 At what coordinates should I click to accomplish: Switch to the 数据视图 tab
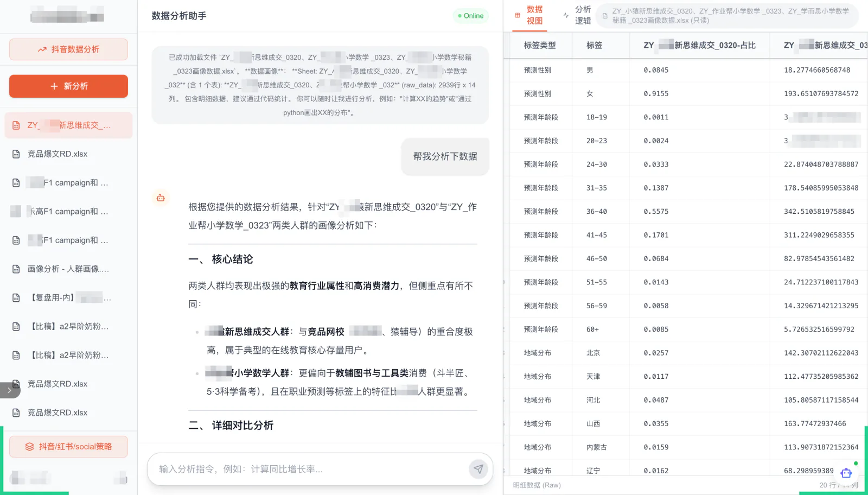529,15
